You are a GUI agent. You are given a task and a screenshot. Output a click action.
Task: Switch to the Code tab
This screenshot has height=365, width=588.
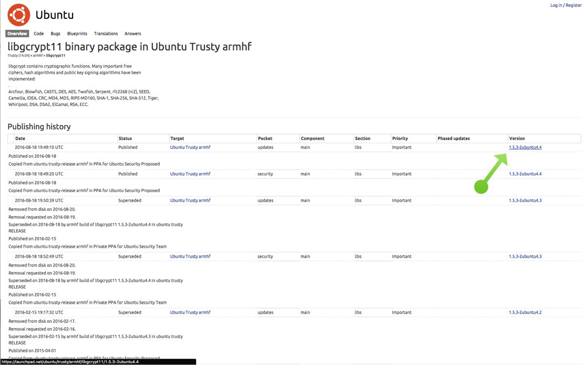[x=39, y=34]
